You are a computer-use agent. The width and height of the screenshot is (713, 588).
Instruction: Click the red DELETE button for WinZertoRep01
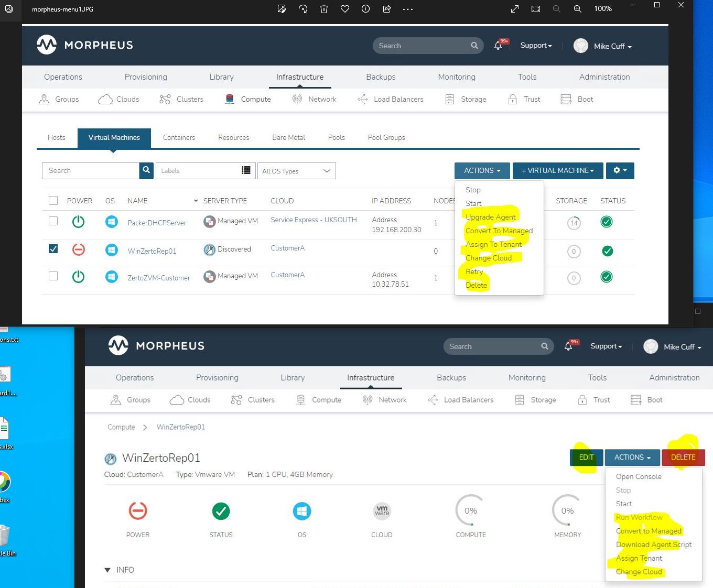coord(683,457)
